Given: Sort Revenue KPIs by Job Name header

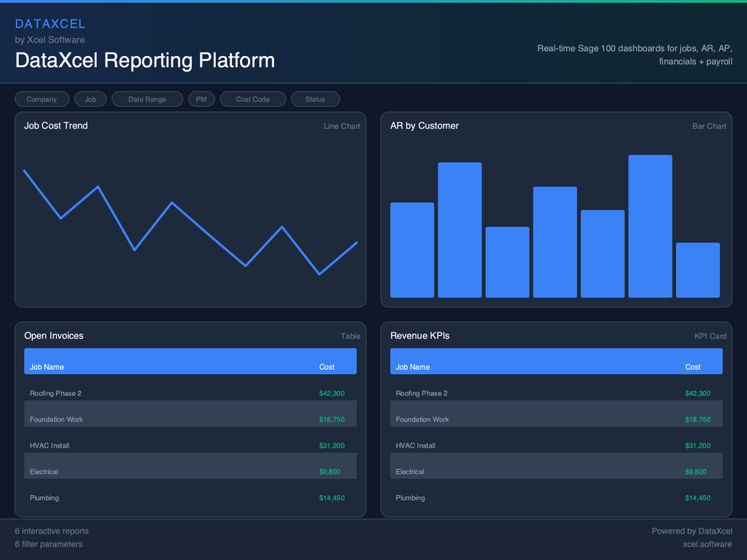Looking at the screenshot, I should point(411,367).
